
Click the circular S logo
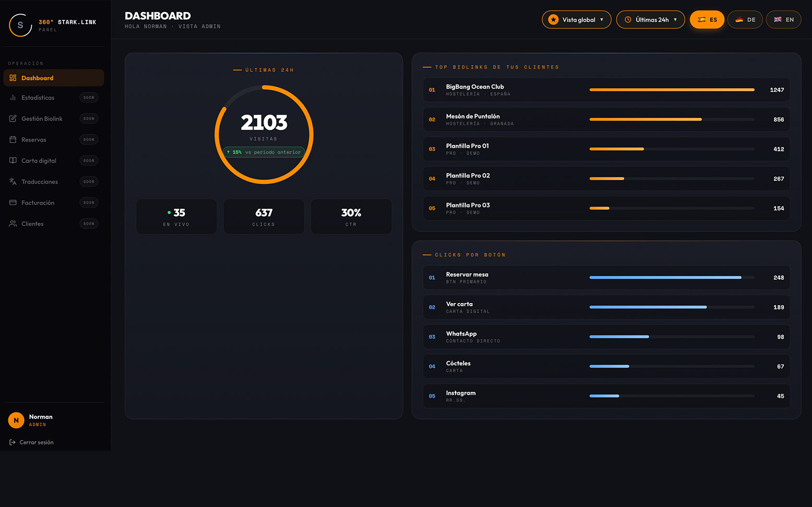(20, 25)
